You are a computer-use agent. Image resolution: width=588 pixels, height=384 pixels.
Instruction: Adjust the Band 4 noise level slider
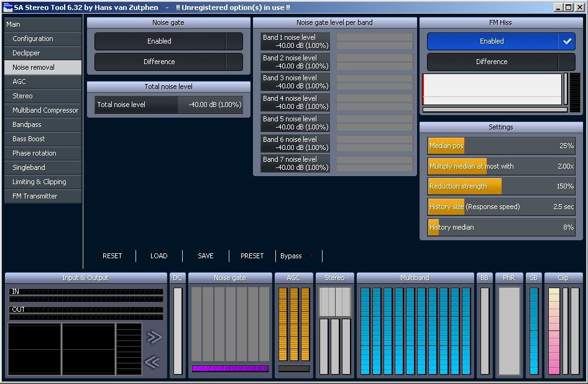(295, 103)
